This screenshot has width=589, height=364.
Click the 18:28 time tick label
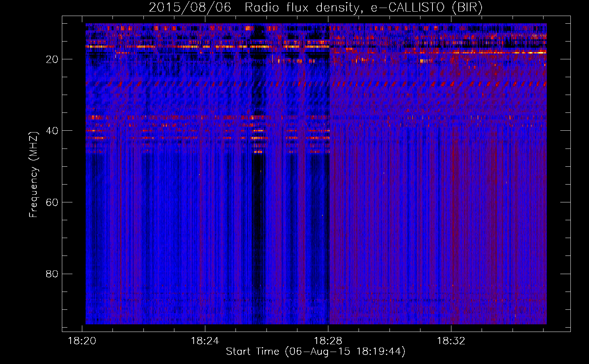click(x=328, y=341)
